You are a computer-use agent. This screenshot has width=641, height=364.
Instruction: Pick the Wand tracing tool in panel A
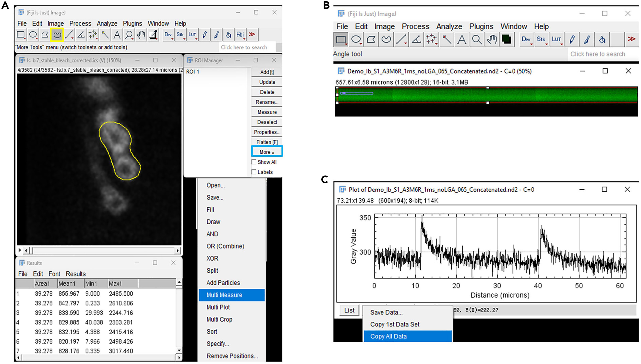point(105,34)
